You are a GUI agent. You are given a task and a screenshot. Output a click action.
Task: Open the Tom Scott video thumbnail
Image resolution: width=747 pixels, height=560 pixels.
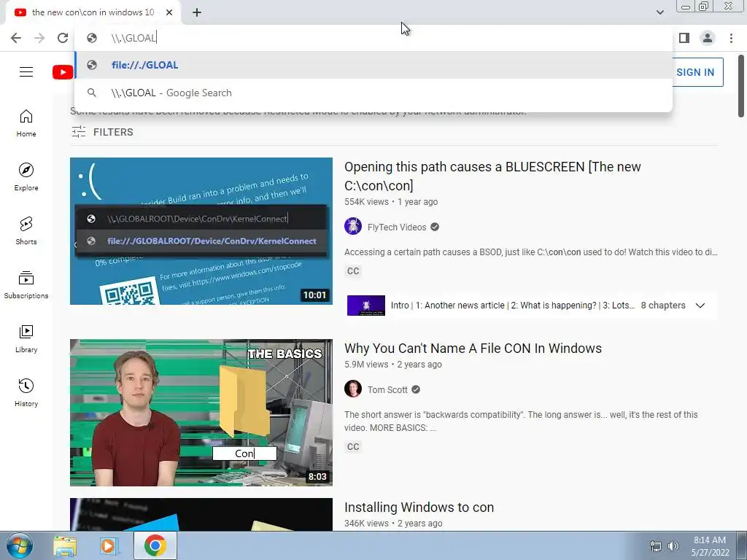[201, 413]
